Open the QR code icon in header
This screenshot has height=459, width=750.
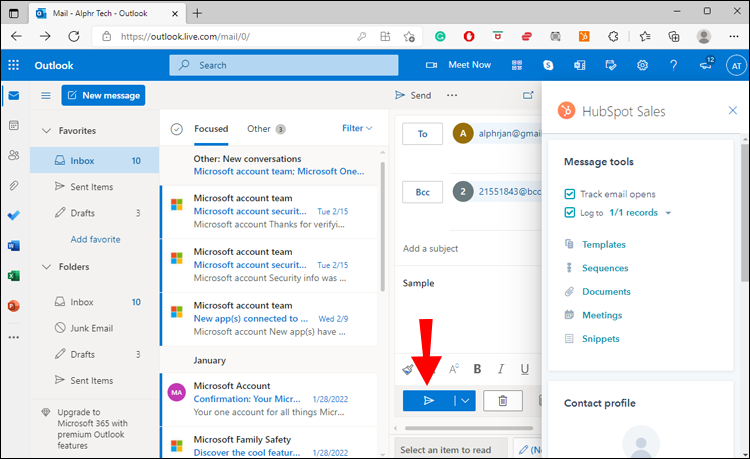(x=517, y=65)
